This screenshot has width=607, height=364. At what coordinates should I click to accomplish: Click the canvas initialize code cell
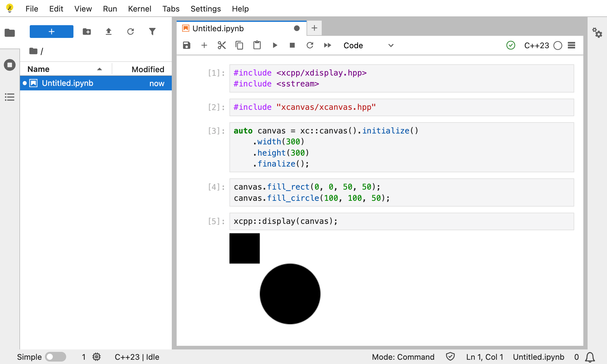[x=402, y=147]
